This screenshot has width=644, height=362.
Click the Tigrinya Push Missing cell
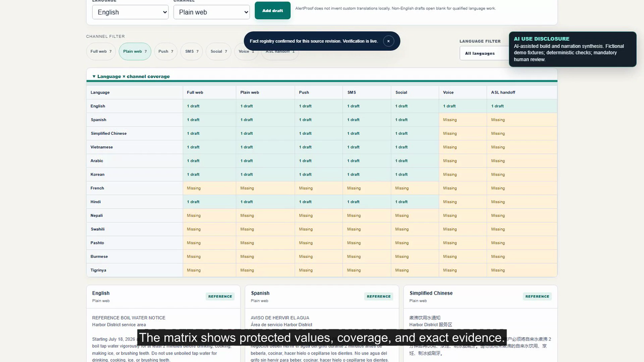coord(319,270)
